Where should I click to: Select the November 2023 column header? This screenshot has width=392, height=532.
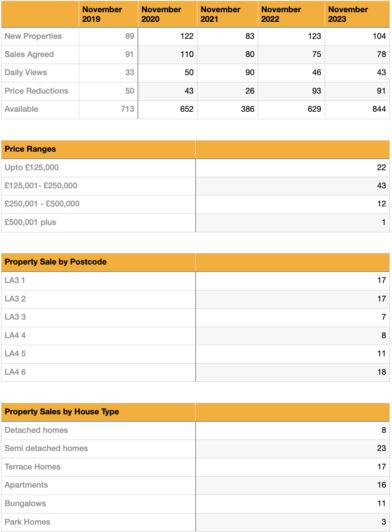point(348,14)
